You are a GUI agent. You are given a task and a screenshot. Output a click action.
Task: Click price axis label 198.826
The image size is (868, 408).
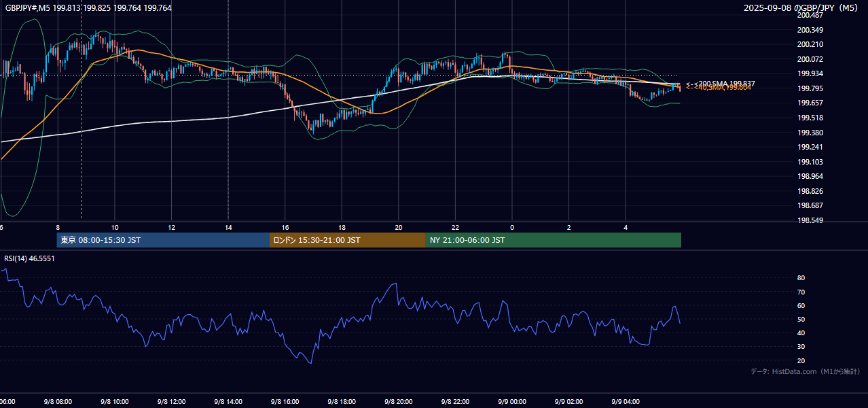[x=810, y=191]
